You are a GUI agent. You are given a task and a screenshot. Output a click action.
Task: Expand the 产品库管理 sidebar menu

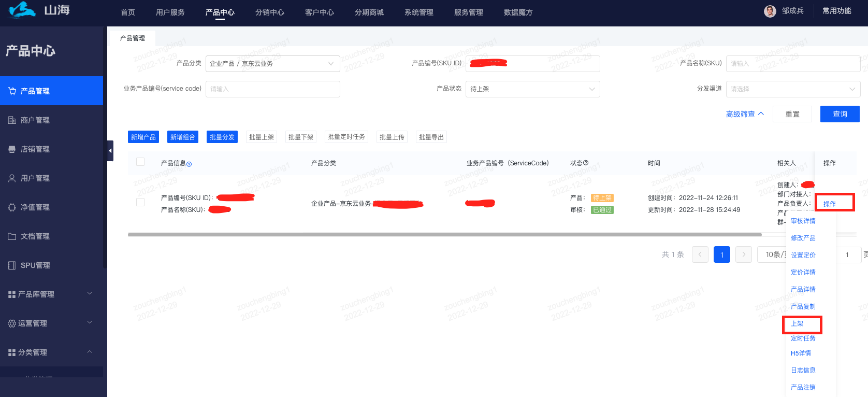point(90,294)
